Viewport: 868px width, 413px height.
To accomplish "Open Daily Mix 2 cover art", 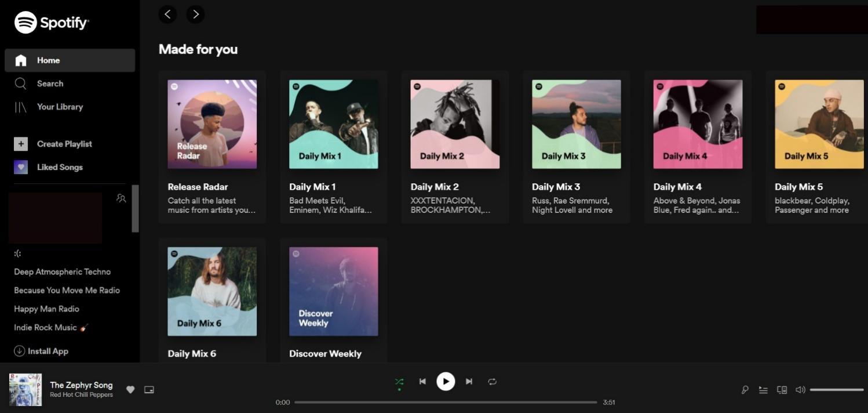I will click(x=455, y=124).
